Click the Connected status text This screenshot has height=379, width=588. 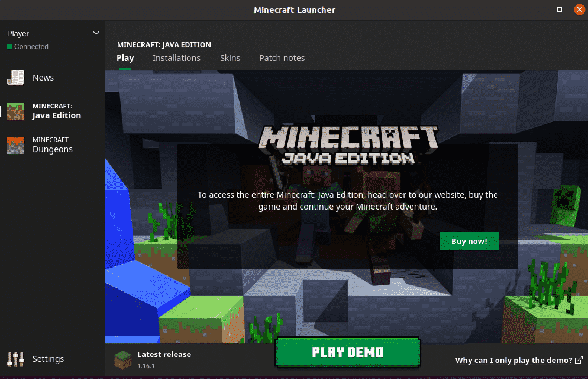pos(31,47)
